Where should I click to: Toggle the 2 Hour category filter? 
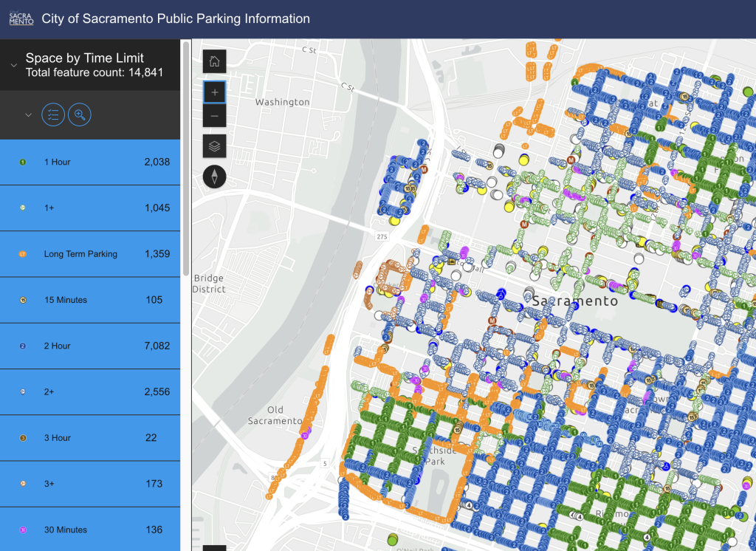coord(90,346)
